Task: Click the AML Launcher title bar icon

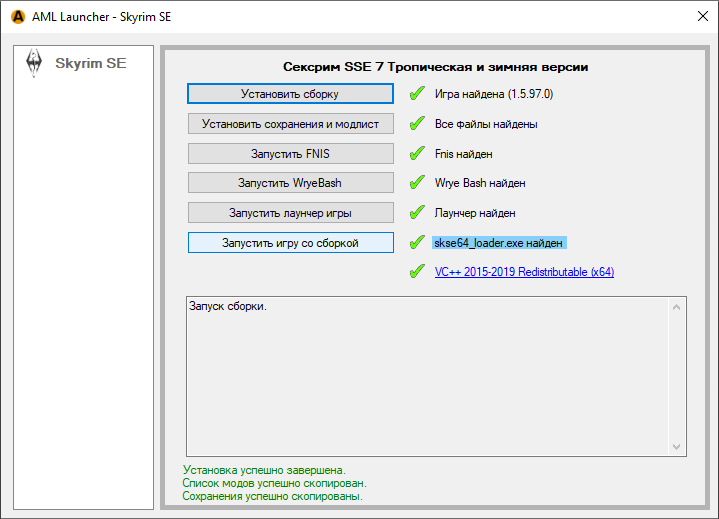Action: point(16,16)
